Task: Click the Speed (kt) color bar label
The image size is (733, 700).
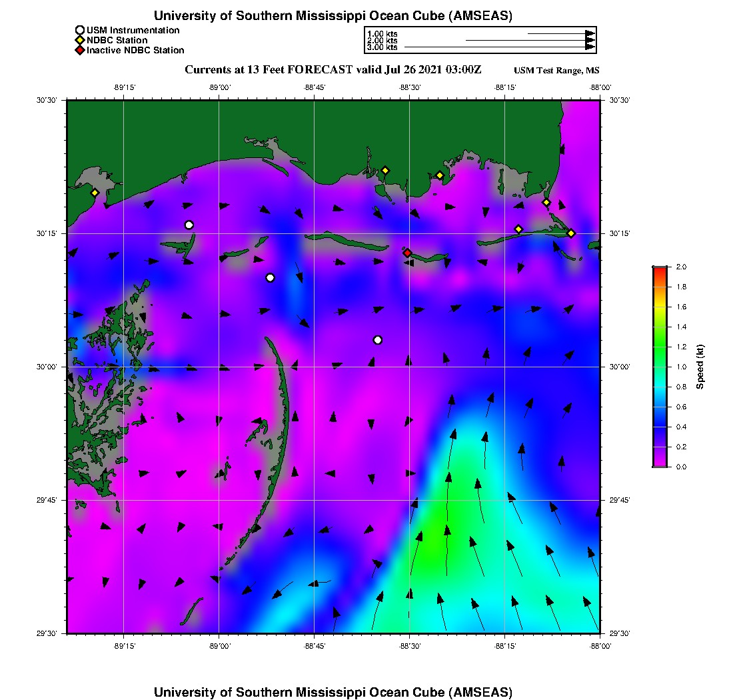Action: click(700, 367)
